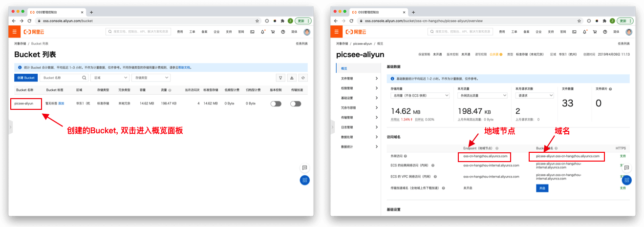Expand 数据处理 in overview sidebar
This screenshot has height=227, width=644.
coord(359,137)
